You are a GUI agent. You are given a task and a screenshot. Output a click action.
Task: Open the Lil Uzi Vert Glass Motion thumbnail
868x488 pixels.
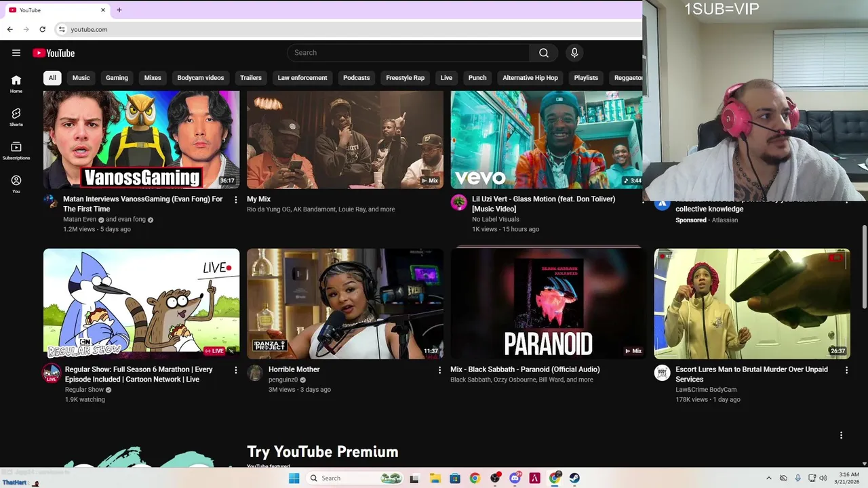click(x=547, y=140)
